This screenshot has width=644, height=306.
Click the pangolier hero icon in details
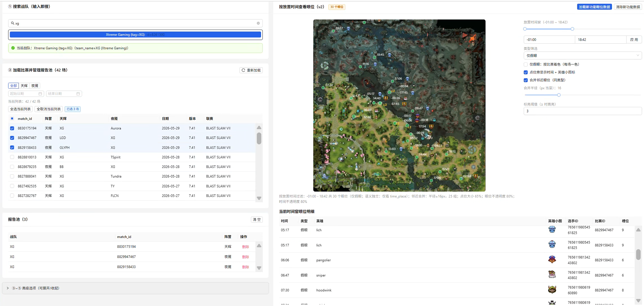click(x=552, y=259)
